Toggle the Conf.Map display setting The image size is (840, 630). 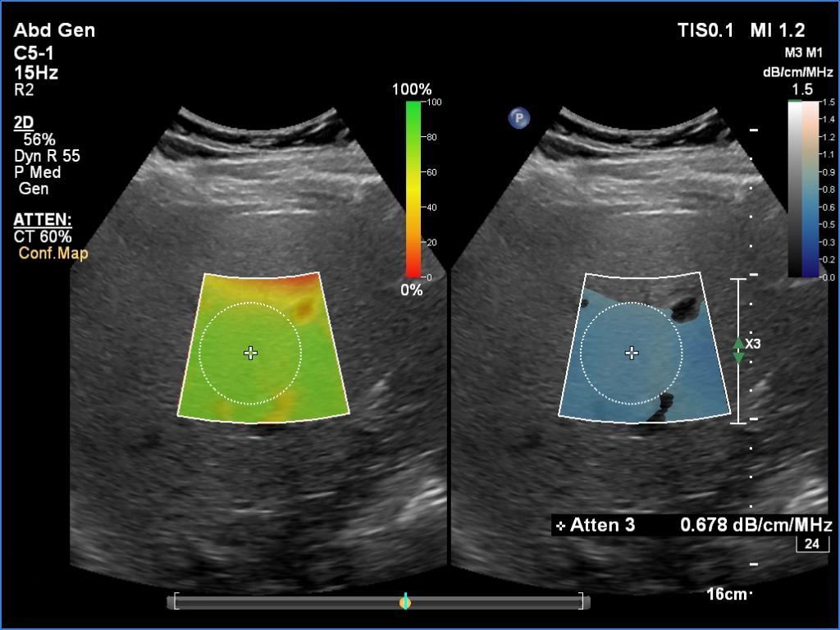coord(52,253)
